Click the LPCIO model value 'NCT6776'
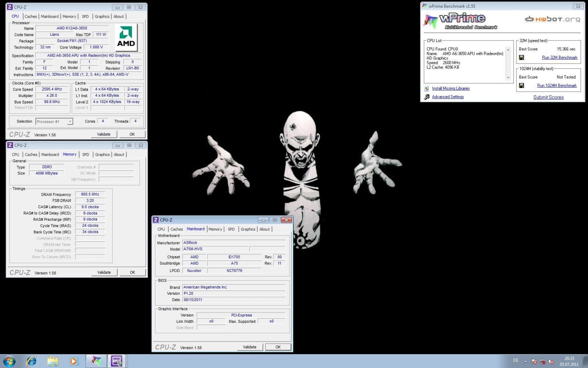Viewport: 588px width, 368px height. [234, 270]
